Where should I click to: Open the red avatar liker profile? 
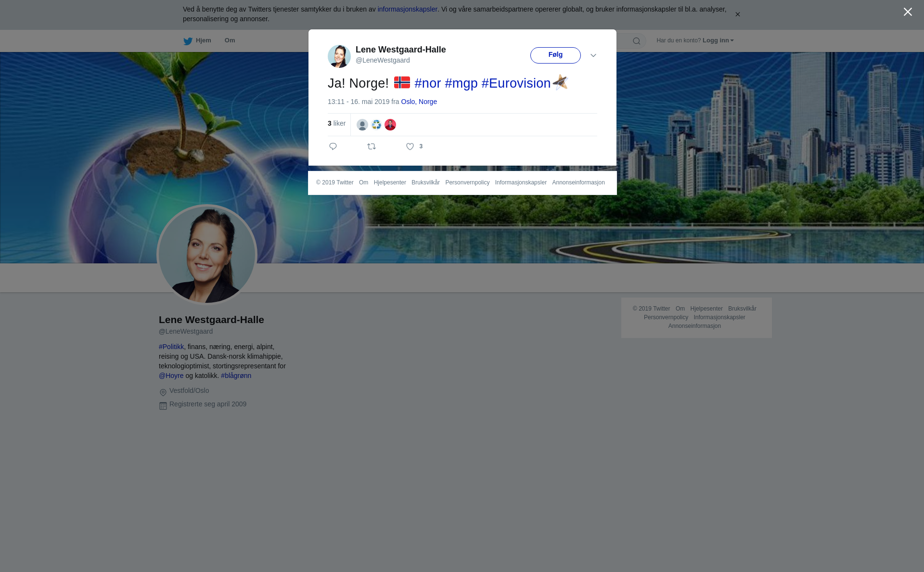tap(390, 125)
